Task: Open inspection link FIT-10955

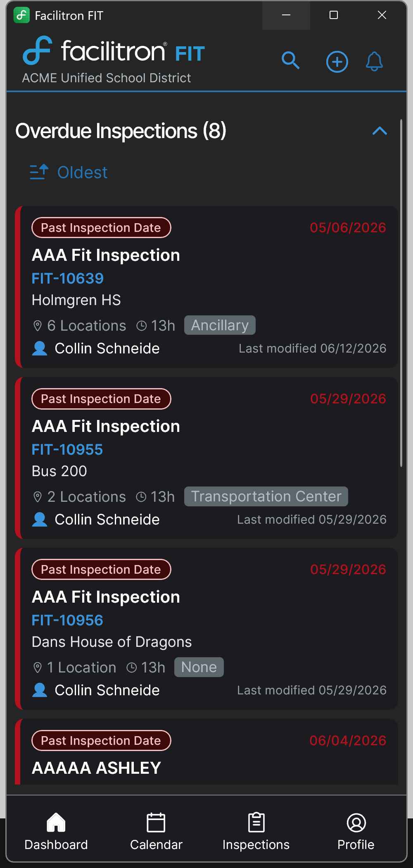Action: click(x=67, y=450)
